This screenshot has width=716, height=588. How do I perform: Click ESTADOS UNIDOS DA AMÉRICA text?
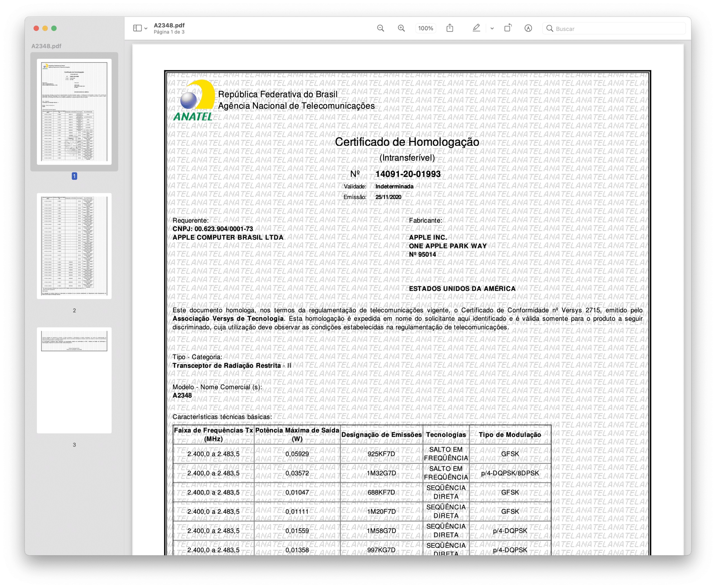click(462, 289)
